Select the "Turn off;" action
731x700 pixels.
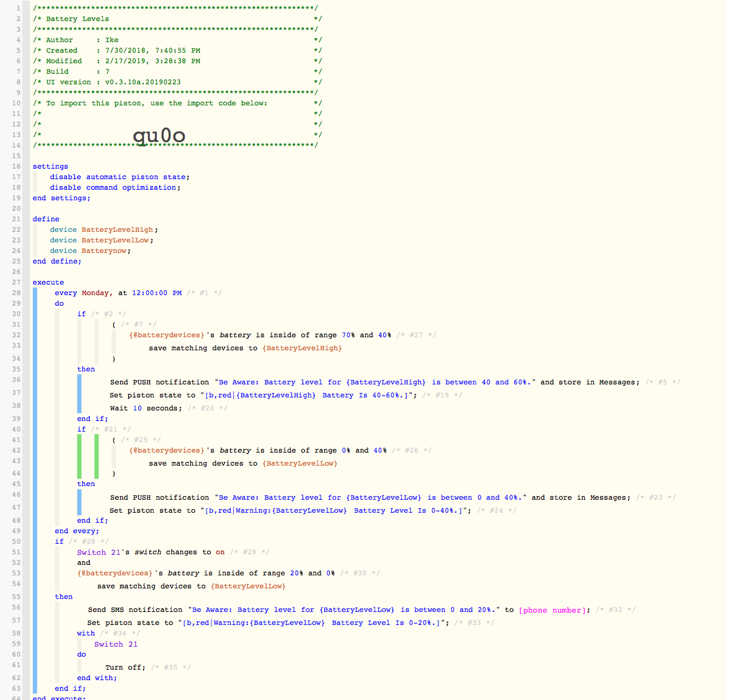[x=125, y=667]
